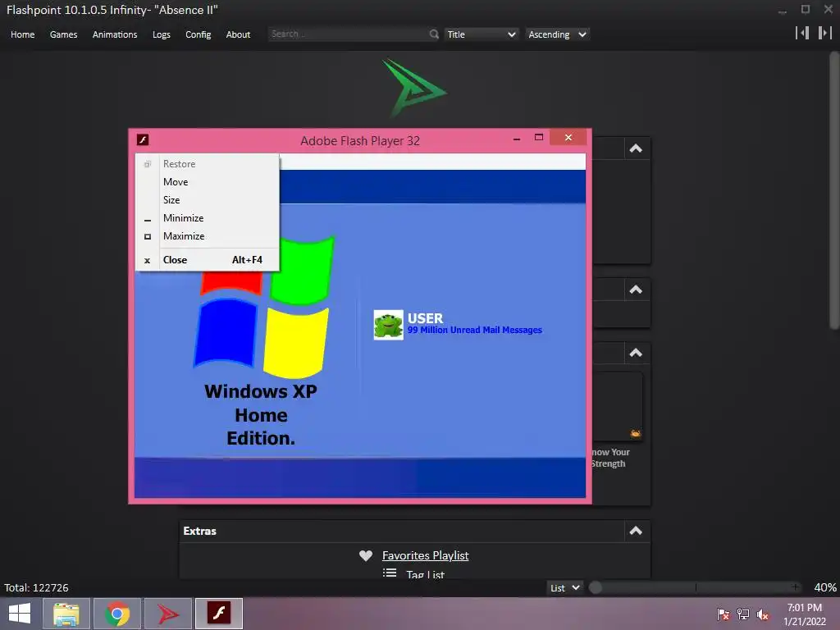Click the taskbar clock showing 7:01 PM
Image resolution: width=840 pixels, height=630 pixels.
coord(804,614)
